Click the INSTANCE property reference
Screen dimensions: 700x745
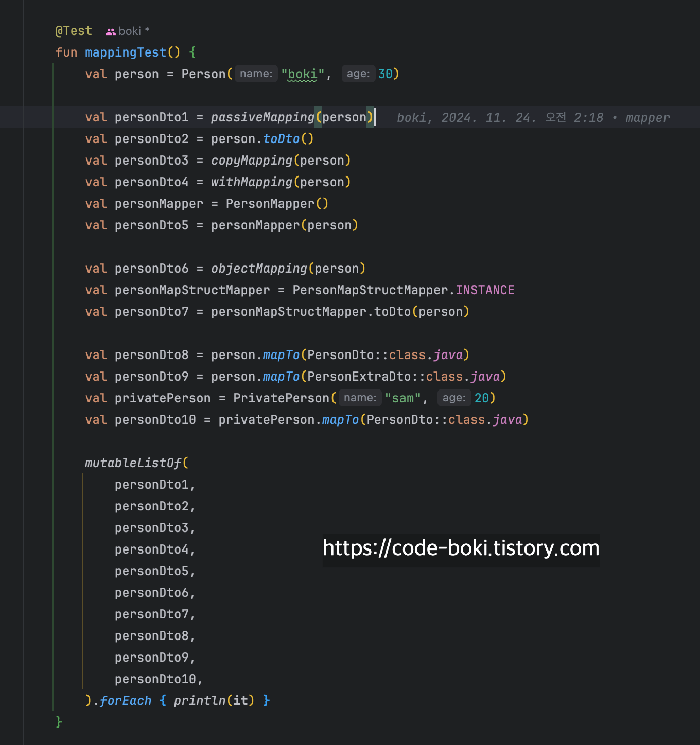(485, 290)
